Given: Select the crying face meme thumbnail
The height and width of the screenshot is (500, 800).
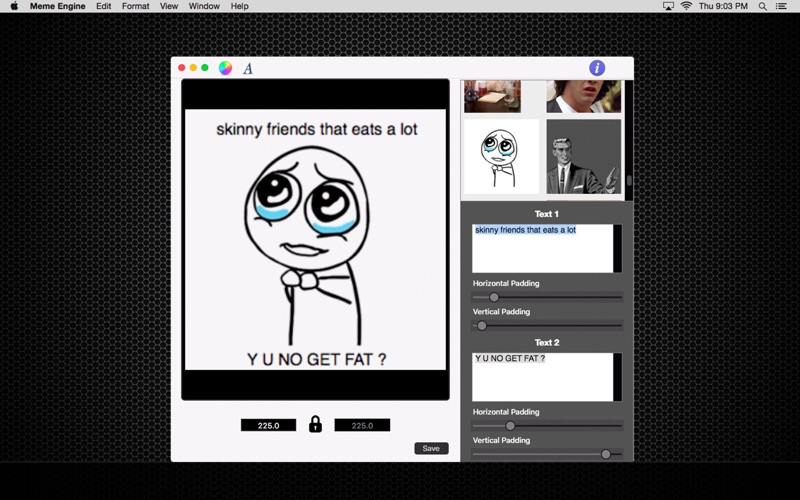Looking at the screenshot, I should tap(501, 157).
